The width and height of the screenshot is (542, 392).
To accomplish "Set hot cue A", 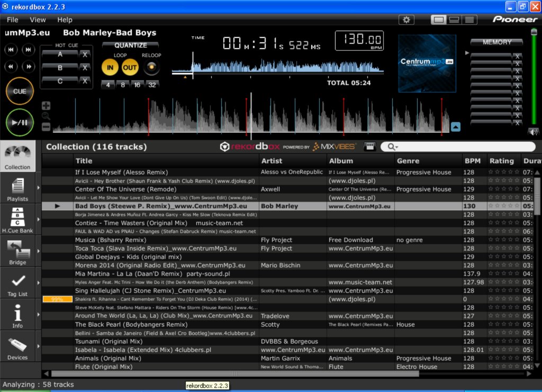I will click(x=60, y=54).
